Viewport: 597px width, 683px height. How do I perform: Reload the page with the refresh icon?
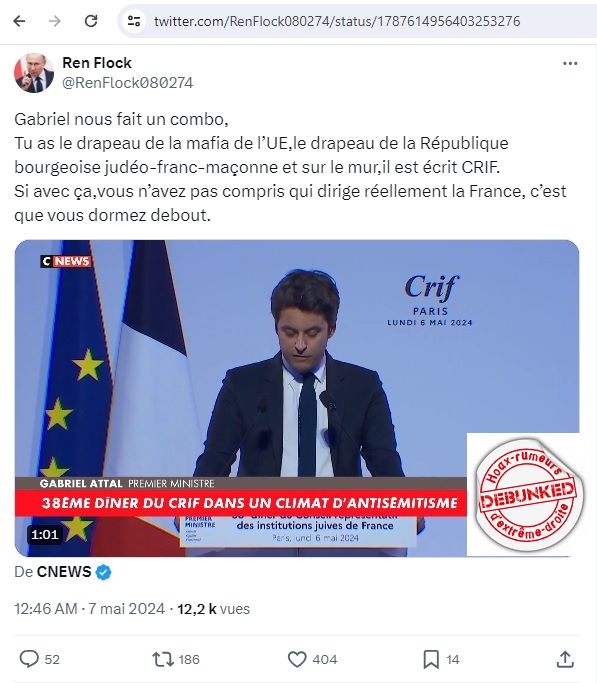tap(91, 21)
